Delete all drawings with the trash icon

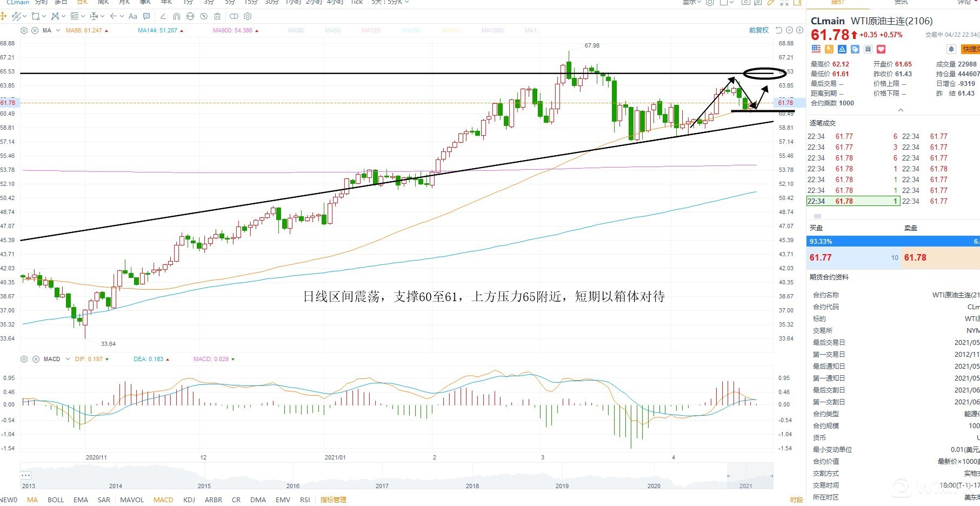[x=217, y=16]
